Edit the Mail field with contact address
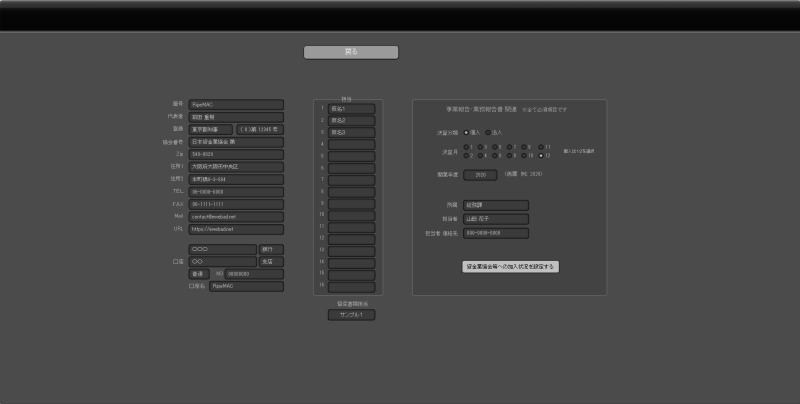 pyautogui.click(x=236, y=217)
